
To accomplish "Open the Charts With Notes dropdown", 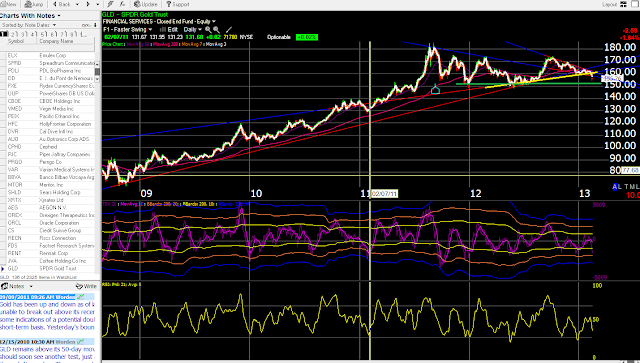I will coord(30,16).
